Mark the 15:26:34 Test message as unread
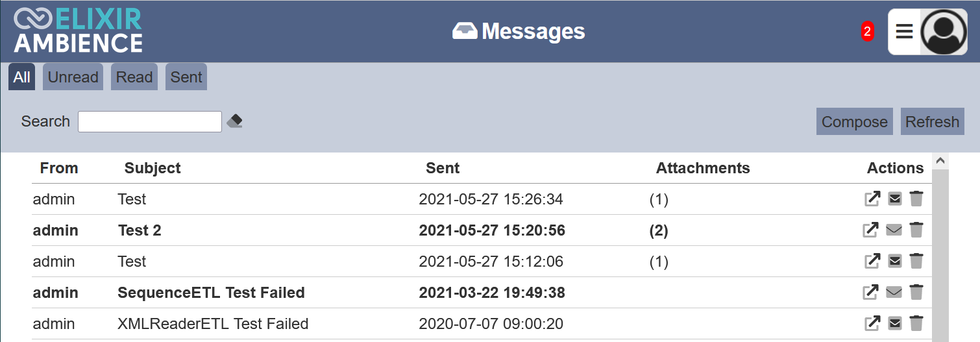 894,199
